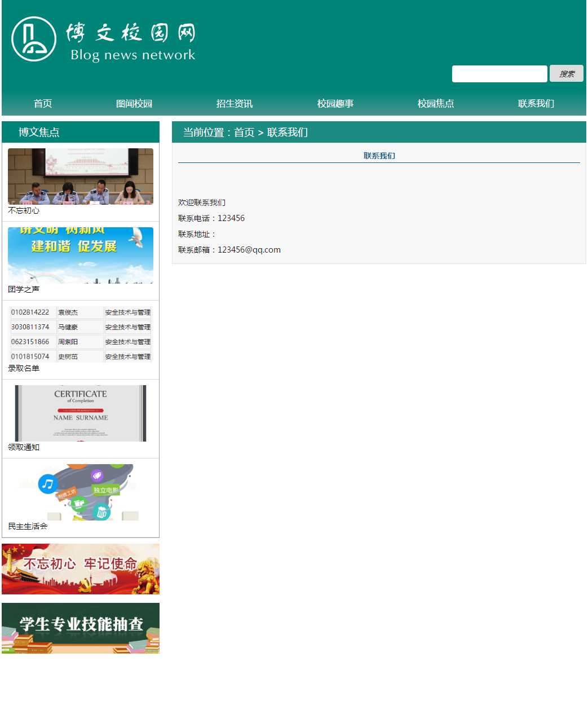Select 联系我们 in the navigation bar
Viewport: 588px width, 701px height.
point(536,104)
